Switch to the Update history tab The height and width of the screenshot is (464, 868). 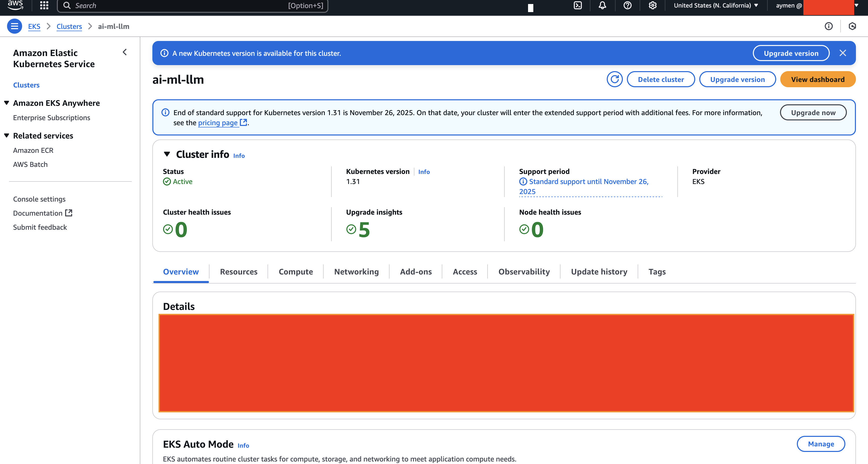[599, 272]
